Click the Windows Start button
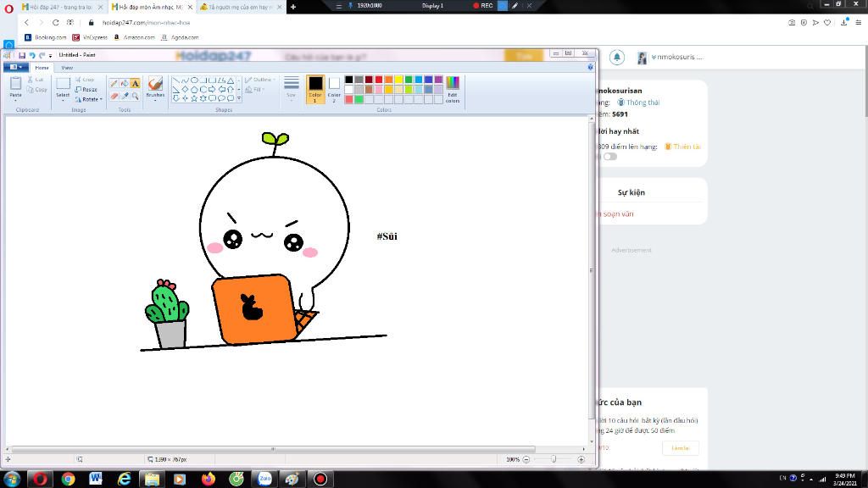Screen dimensions: 868x488 (12, 480)
